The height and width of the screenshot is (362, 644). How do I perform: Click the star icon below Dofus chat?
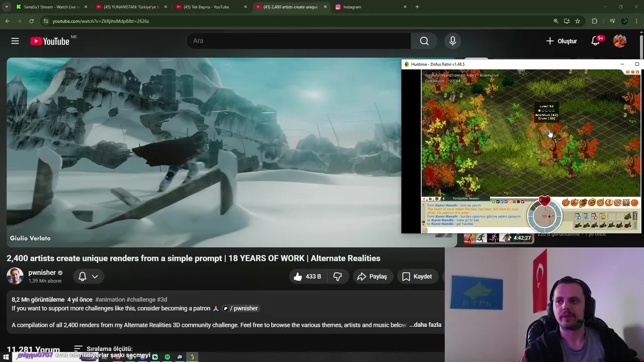click(424, 231)
